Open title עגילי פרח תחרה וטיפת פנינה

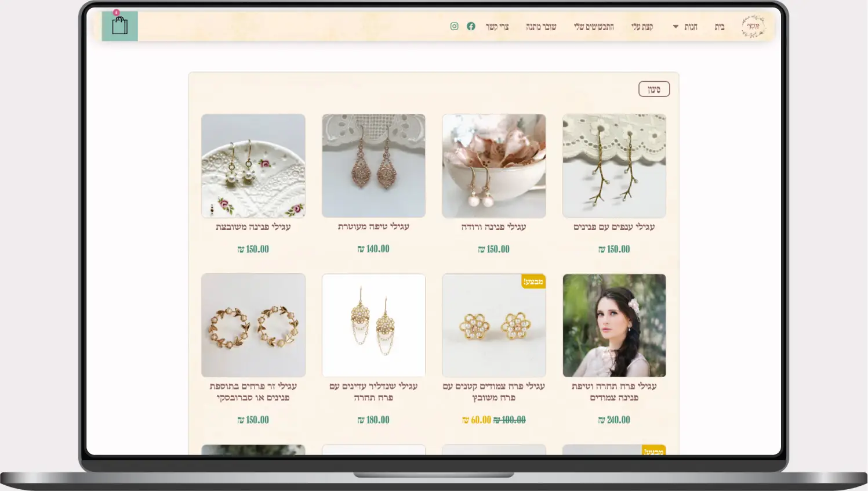(x=614, y=392)
